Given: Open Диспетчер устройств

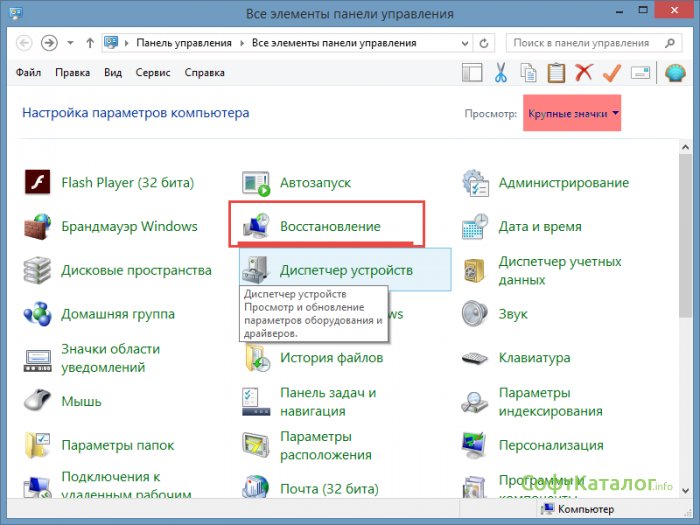Looking at the screenshot, I should 345,270.
